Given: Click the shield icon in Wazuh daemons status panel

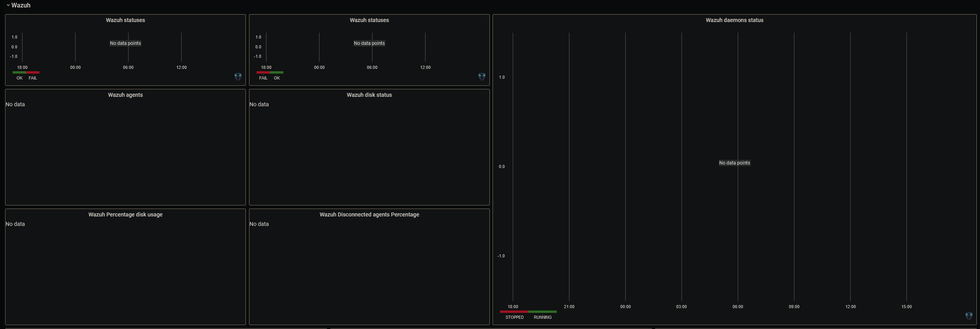Looking at the screenshot, I should [x=969, y=316].
